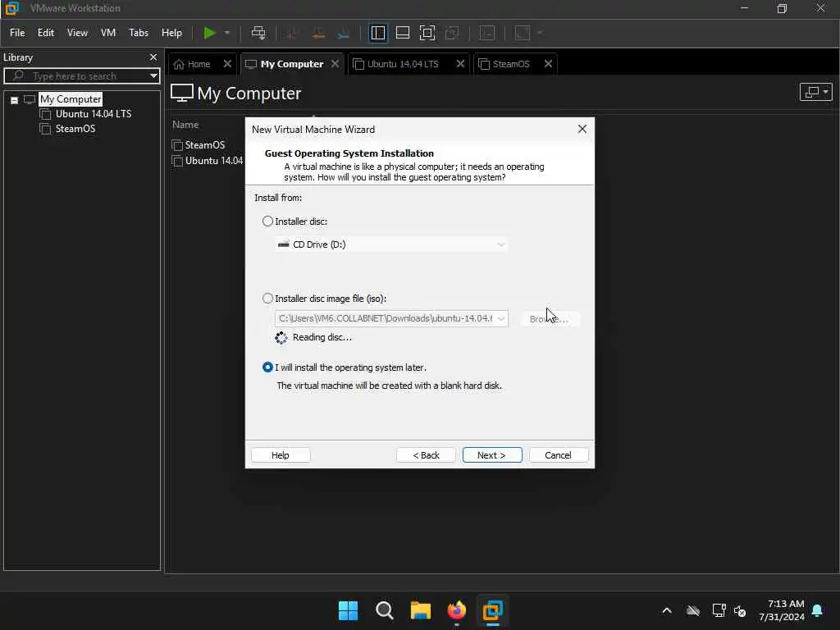840x630 pixels.
Task: Open Windows Start menu
Action: pyautogui.click(x=348, y=610)
